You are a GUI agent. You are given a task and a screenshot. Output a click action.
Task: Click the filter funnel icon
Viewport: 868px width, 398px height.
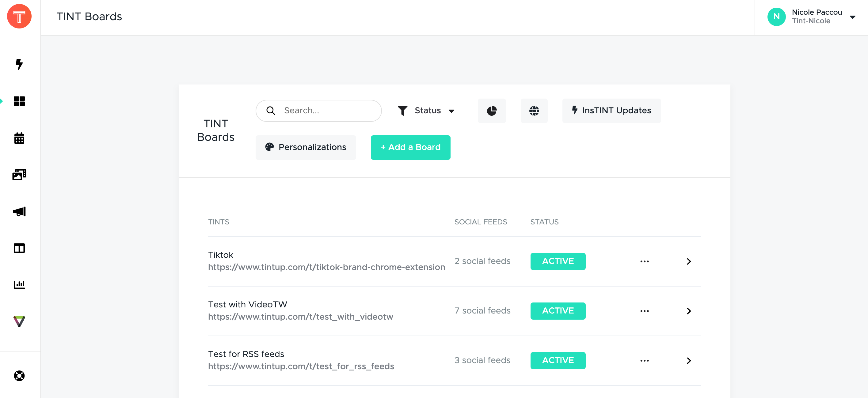click(x=402, y=111)
